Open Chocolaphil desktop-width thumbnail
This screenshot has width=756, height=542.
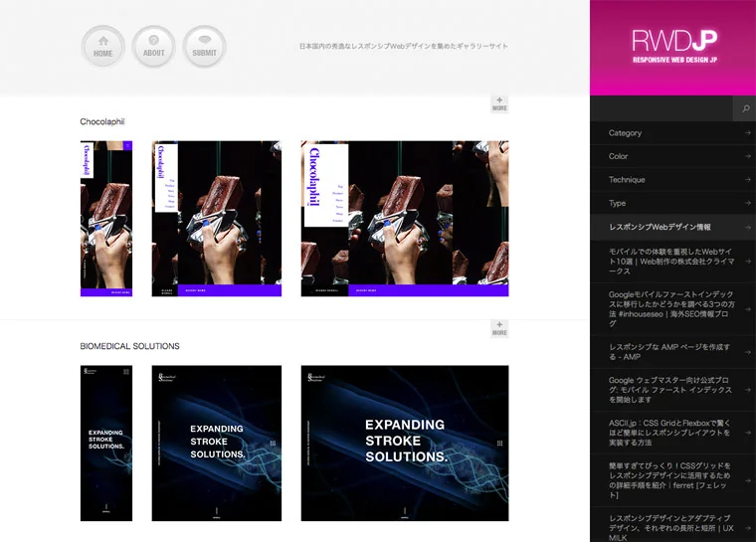tap(405, 219)
